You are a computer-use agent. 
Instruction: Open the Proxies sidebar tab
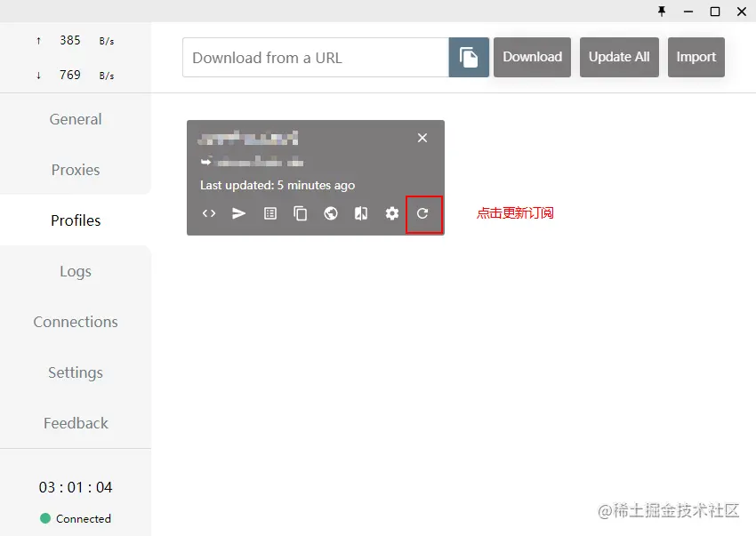click(76, 170)
